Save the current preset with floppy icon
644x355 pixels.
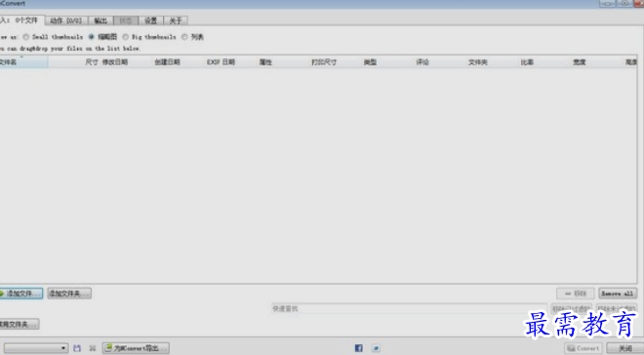(x=77, y=348)
